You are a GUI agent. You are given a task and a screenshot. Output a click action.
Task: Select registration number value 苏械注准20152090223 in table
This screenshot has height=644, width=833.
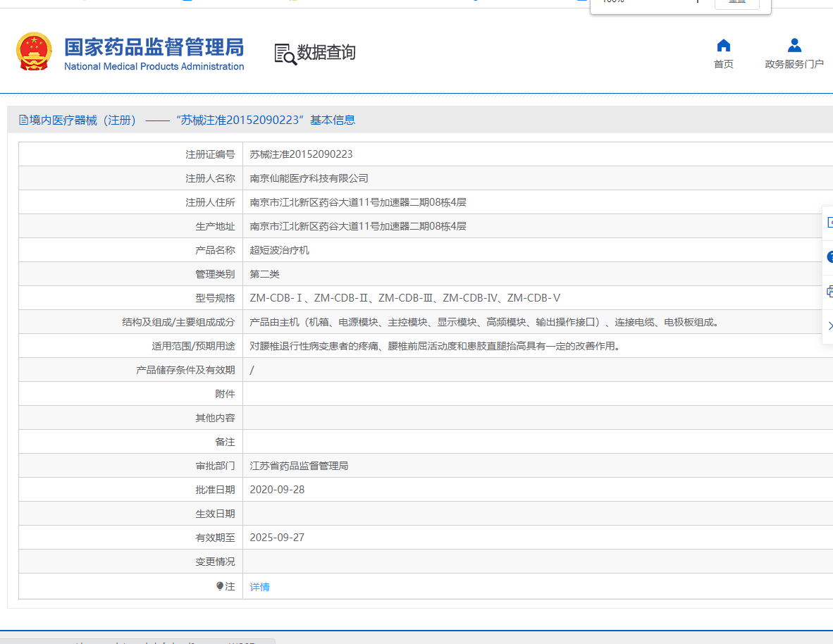coord(301,154)
